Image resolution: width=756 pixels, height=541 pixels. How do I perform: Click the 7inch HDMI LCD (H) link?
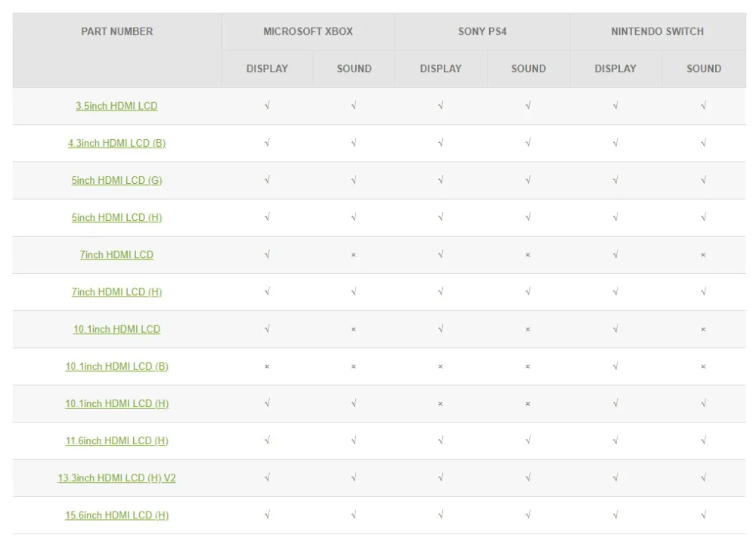pos(116,292)
